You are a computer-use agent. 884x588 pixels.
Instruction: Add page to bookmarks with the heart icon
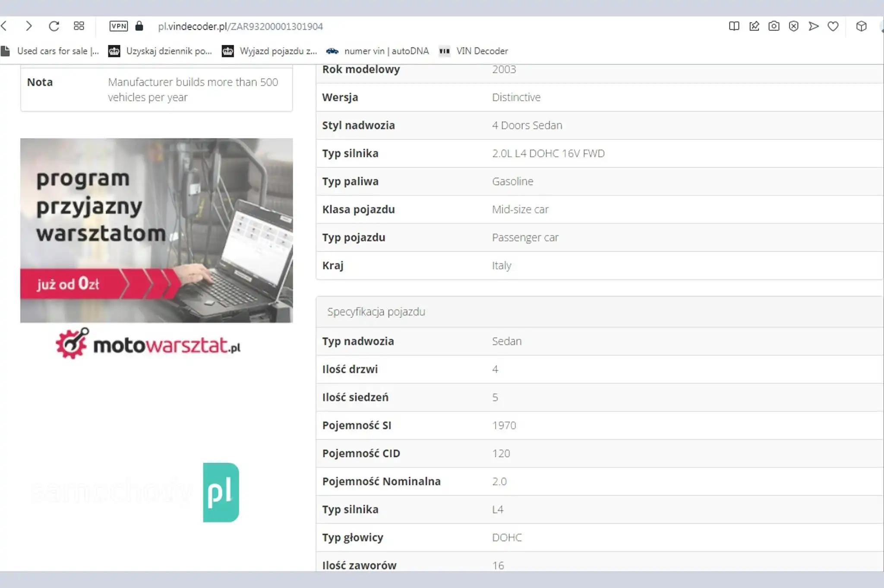click(833, 26)
